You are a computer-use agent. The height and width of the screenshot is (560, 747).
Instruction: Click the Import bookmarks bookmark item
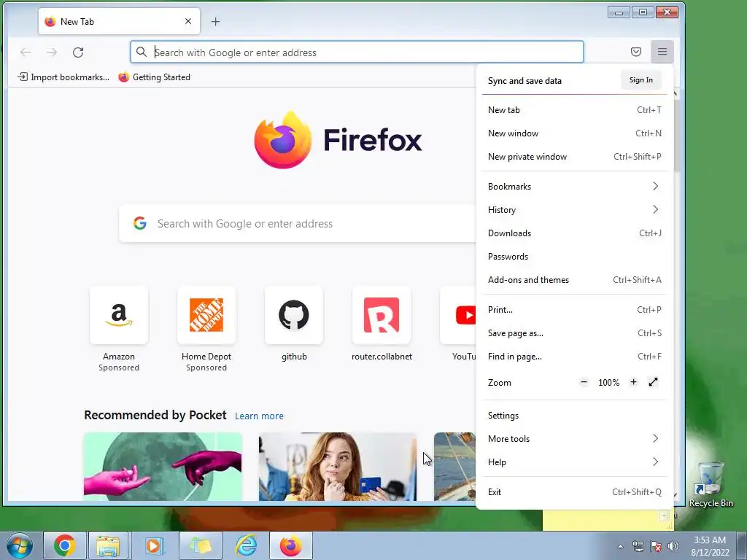pos(63,77)
